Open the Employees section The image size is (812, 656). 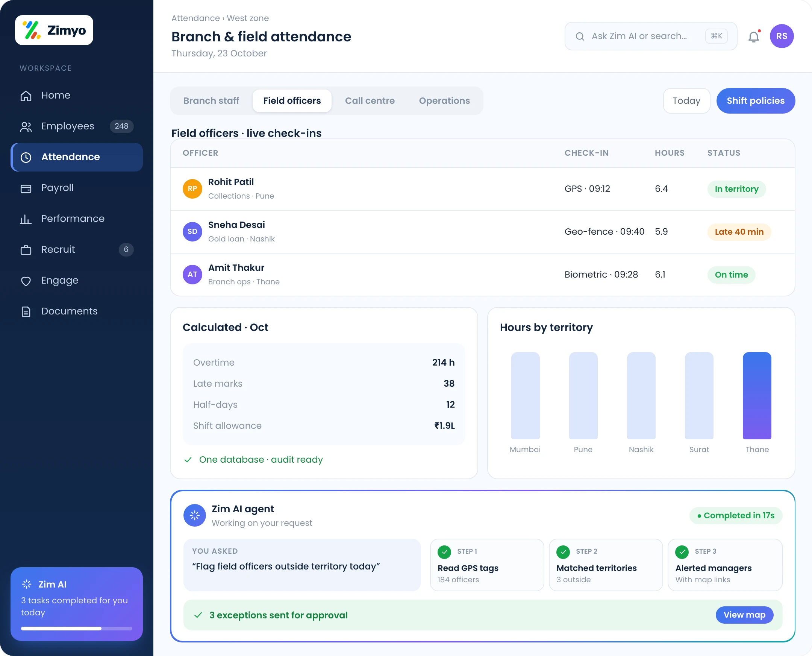pos(77,126)
